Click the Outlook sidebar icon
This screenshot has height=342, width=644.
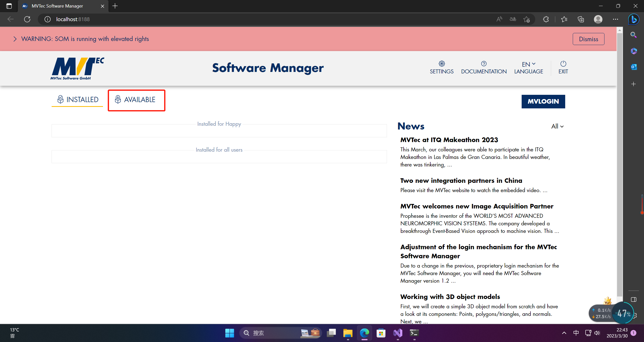633,67
